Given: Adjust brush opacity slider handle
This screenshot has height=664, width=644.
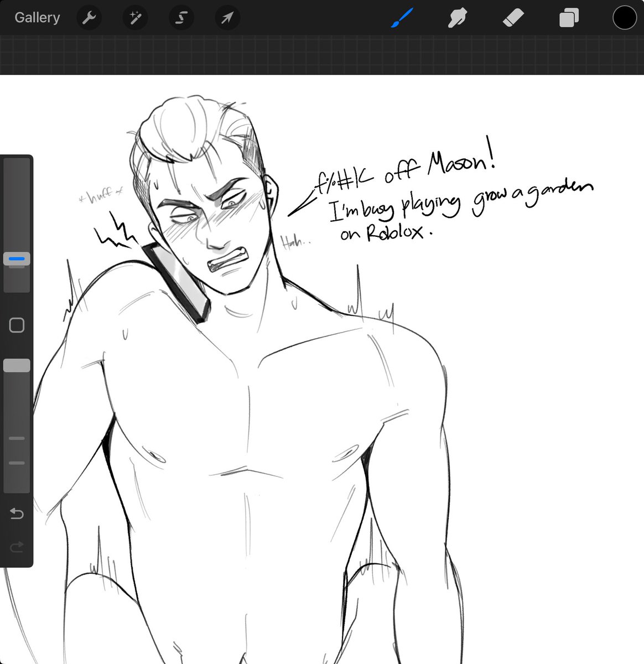Looking at the screenshot, I should (17, 365).
